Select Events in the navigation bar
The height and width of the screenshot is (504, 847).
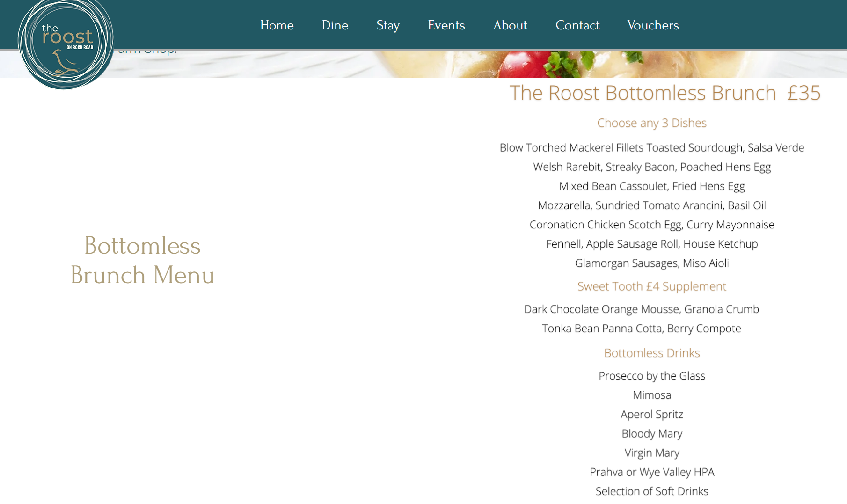[446, 25]
